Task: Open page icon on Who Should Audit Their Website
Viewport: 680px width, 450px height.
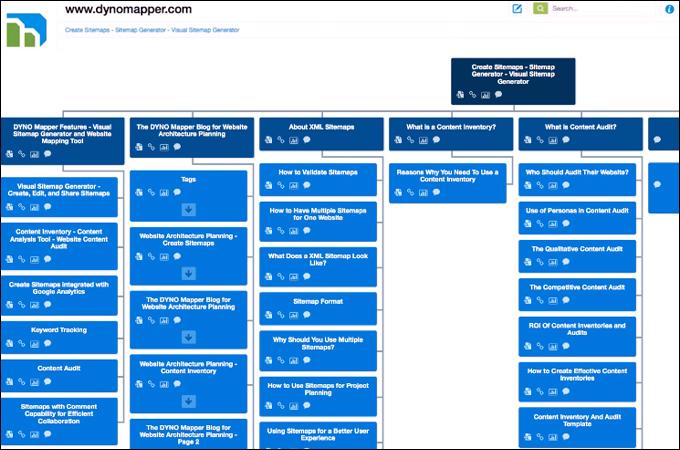Action: (528, 185)
